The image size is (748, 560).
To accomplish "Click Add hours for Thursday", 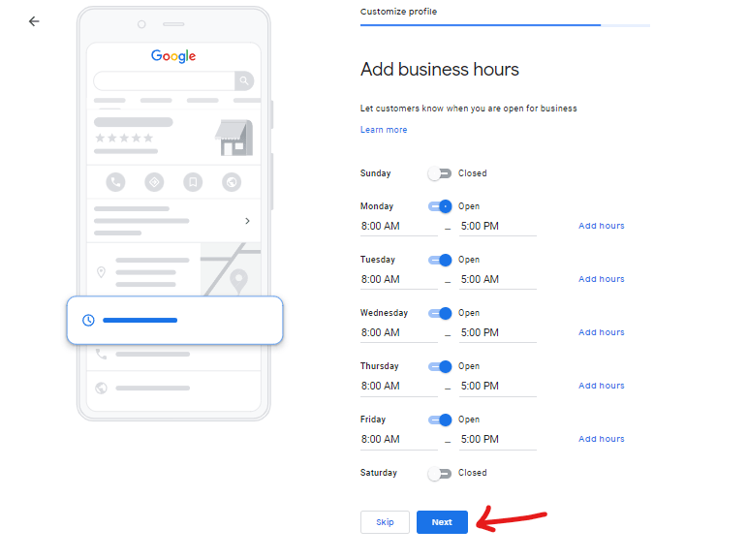I will [601, 386].
